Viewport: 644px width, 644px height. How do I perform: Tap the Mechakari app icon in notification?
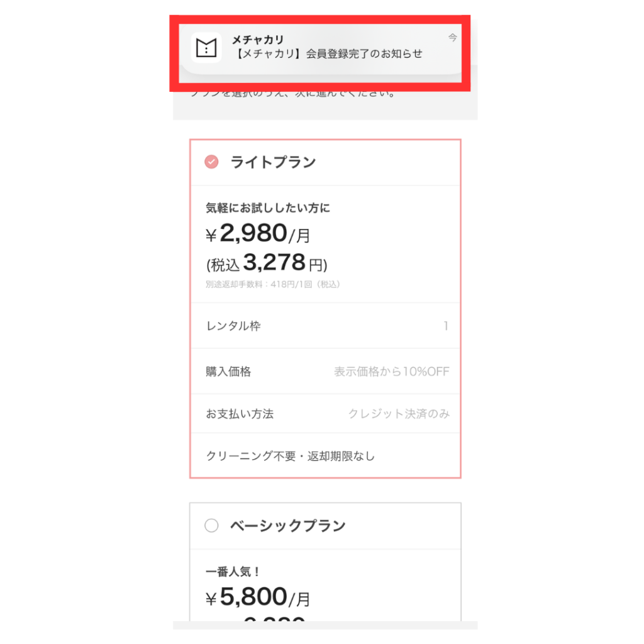coord(206,48)
